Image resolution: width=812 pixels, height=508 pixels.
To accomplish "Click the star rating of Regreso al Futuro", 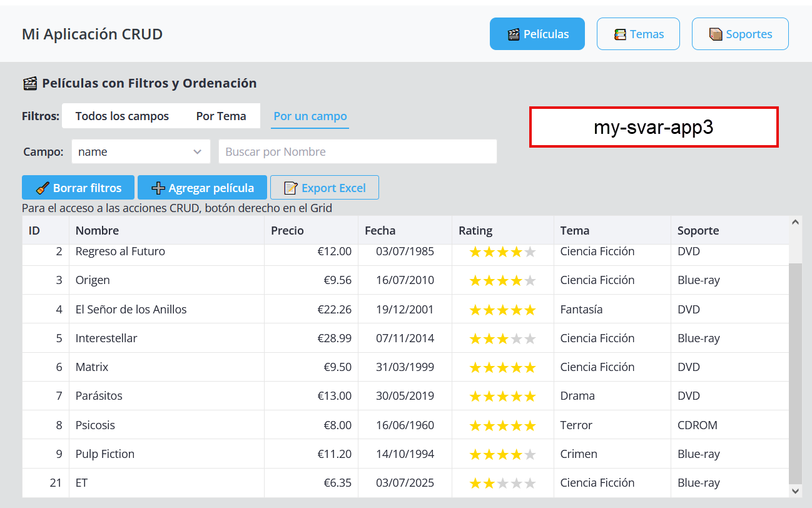I will coord(503,251).
